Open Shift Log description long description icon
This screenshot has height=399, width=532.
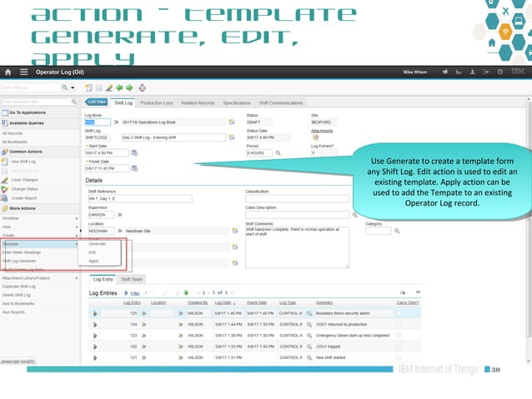point(232,137)
